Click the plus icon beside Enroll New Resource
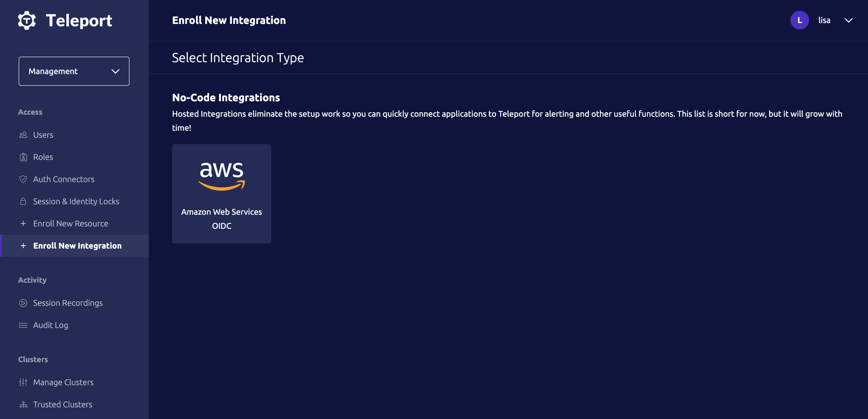 coord(23,224)
